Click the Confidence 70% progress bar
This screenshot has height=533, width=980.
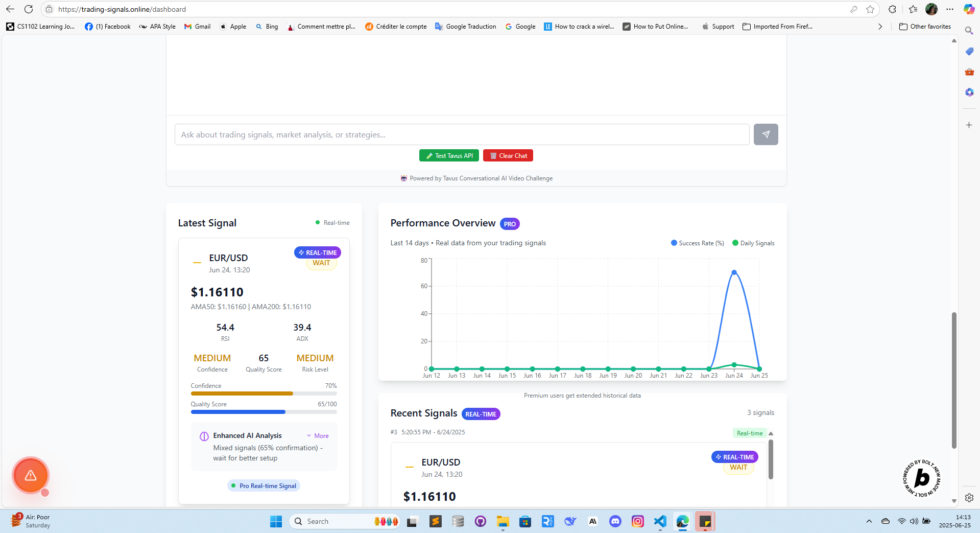[x=264, y=393]
